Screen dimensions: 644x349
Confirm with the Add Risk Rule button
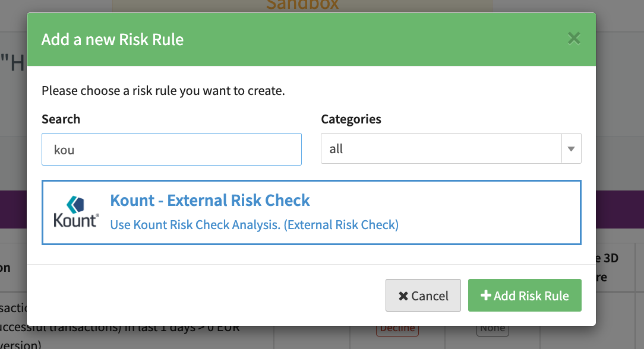525,296
